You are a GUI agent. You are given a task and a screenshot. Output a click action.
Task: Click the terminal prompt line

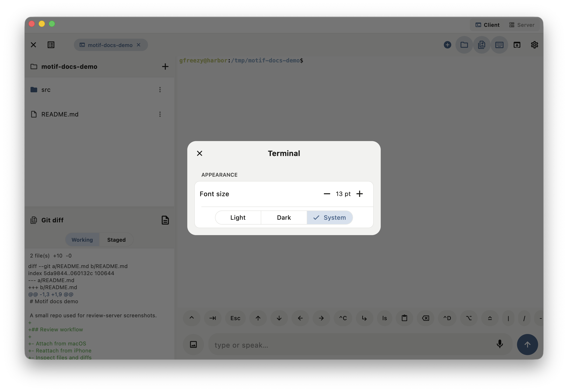pos(241,60)
